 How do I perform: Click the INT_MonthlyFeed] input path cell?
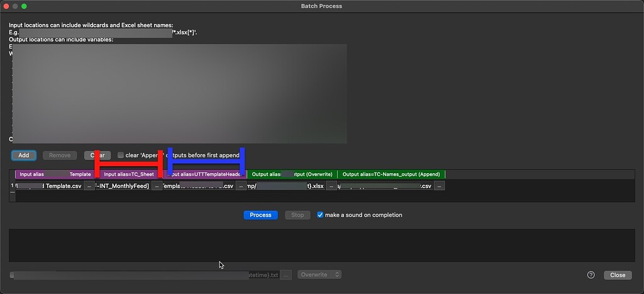(123, 186)
